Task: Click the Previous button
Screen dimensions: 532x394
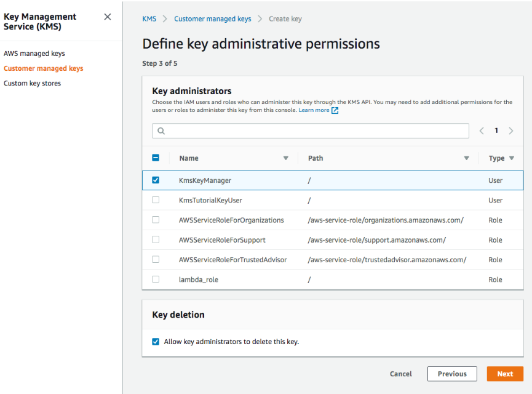Action: (452, 374)
